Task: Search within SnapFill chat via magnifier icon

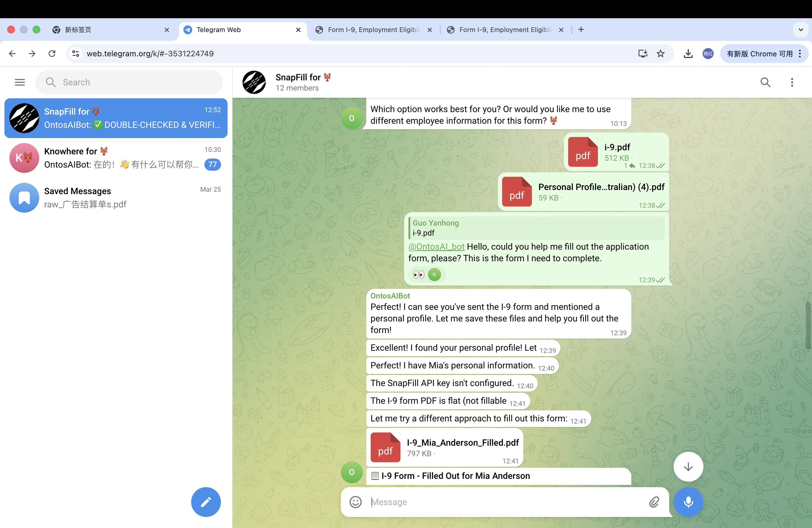Action: (765, 82)
